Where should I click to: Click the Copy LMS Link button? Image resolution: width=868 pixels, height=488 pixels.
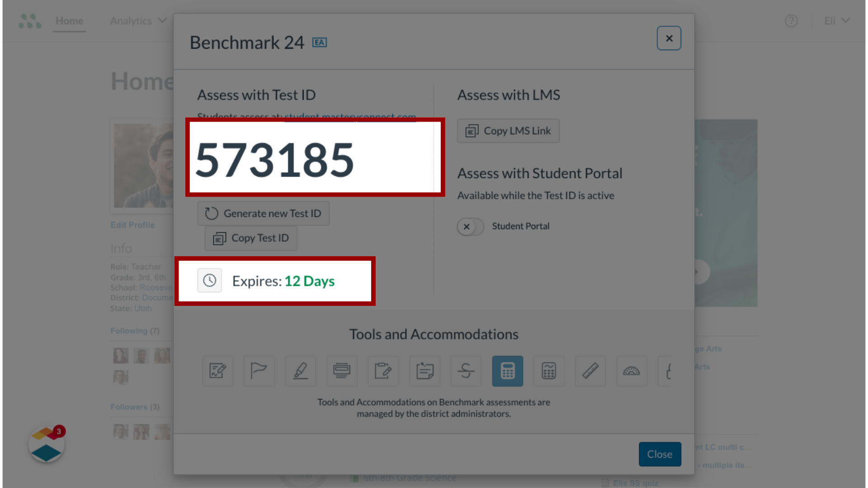508,131
